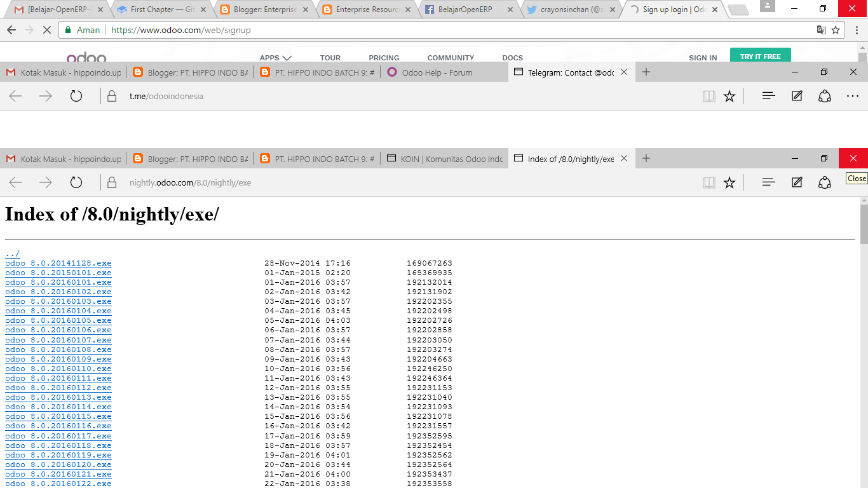Open the Chrome user profile icon

click(x=767, y=6)
